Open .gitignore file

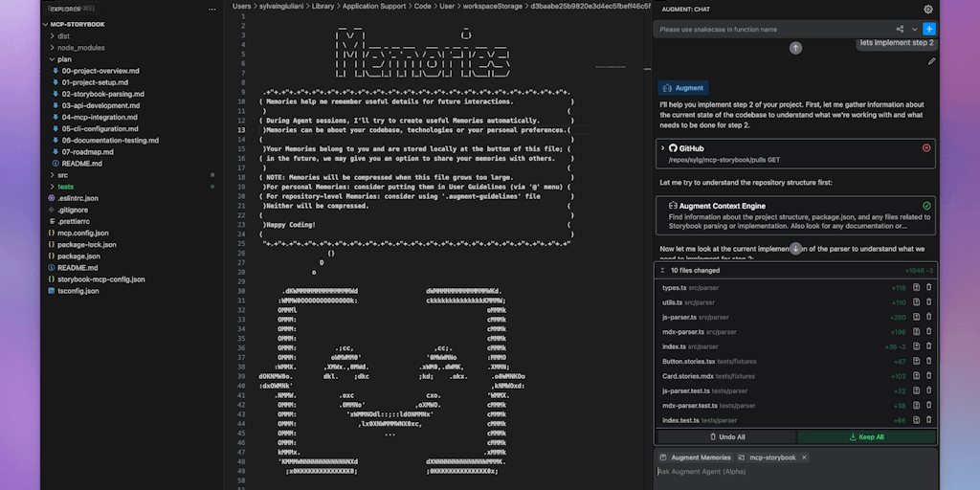(73, 210)
